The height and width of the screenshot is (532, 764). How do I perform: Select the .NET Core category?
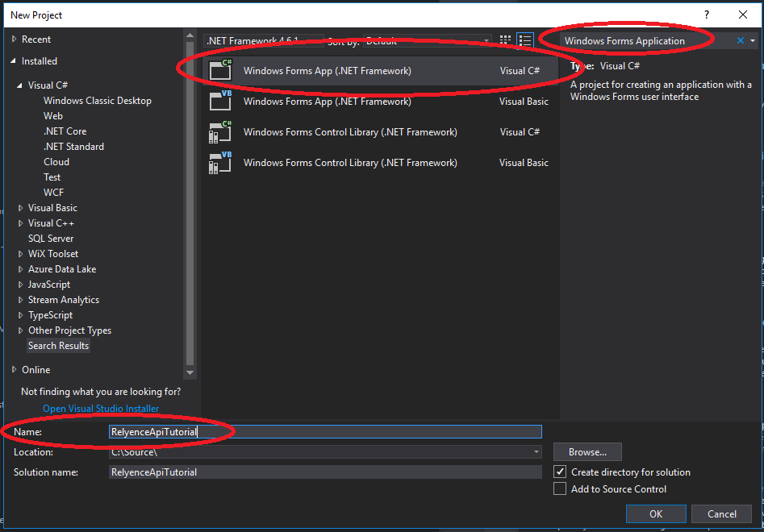pyautogui.click(x=65, y=131)
